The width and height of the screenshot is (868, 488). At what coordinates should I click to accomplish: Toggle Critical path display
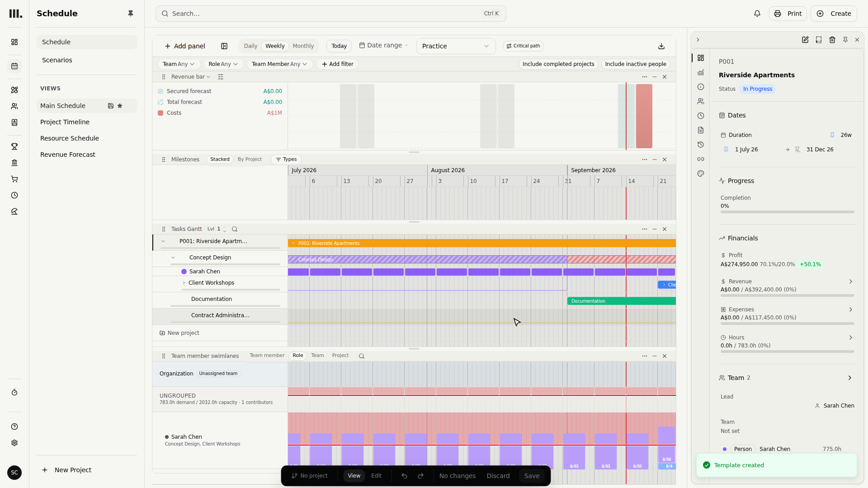523,46
